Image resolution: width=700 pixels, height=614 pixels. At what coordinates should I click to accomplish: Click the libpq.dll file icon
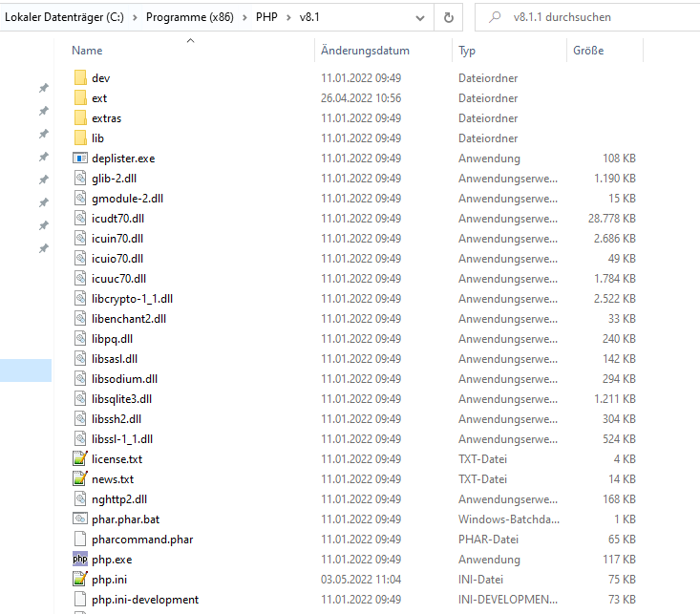coord(80,338)
